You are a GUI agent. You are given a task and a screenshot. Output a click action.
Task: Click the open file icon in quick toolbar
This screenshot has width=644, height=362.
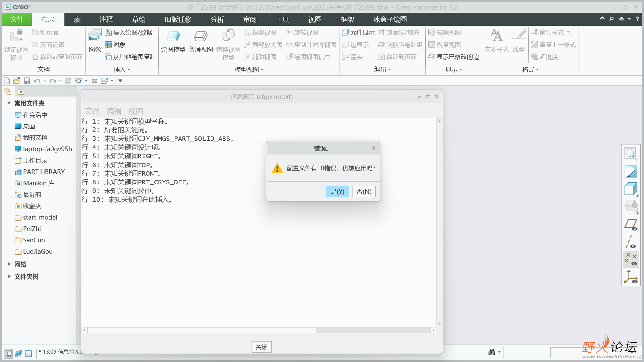pyautogui.click(x=17, y=81)
